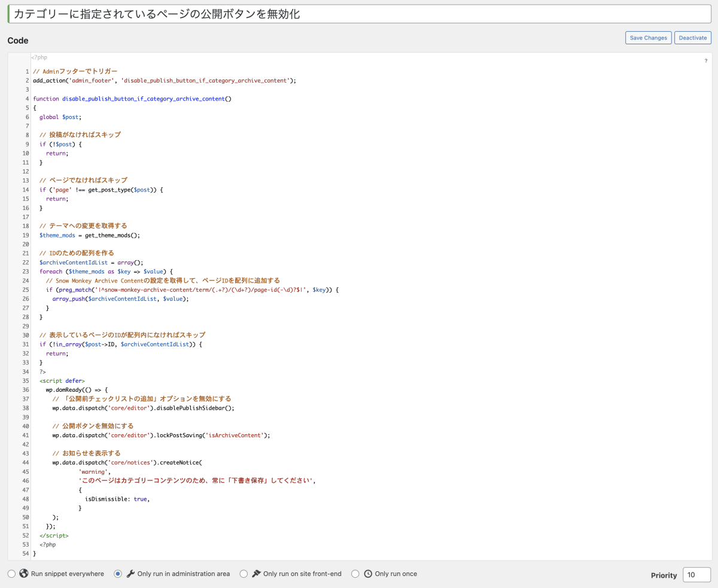The height and width of the screenshot is (588, 718).
Task: Click the "if ('page' !== get_post_type($post))" line
Action: tap(101, 190)
